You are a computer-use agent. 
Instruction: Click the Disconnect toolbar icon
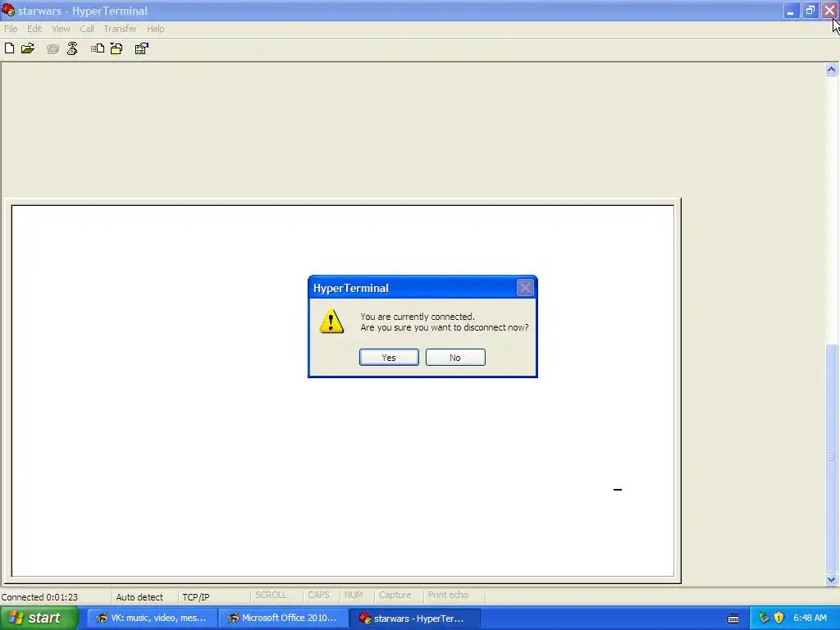72,48
